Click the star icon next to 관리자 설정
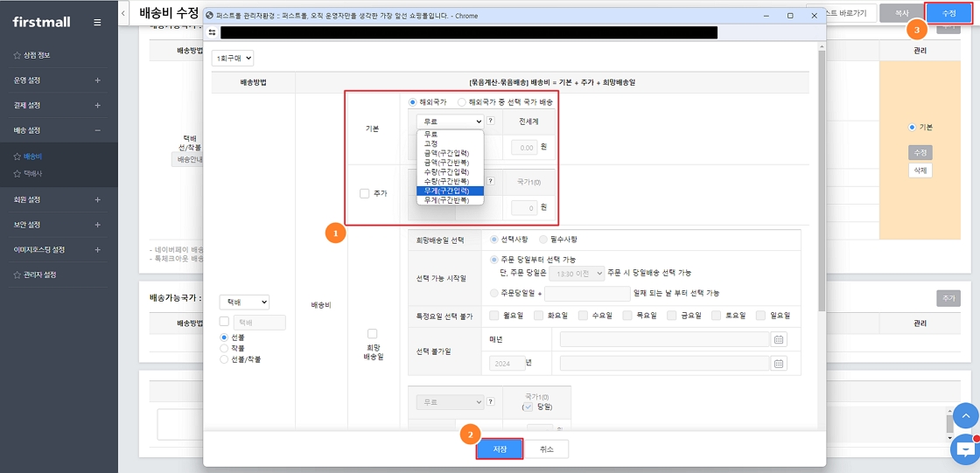 [x=17, y=275]
